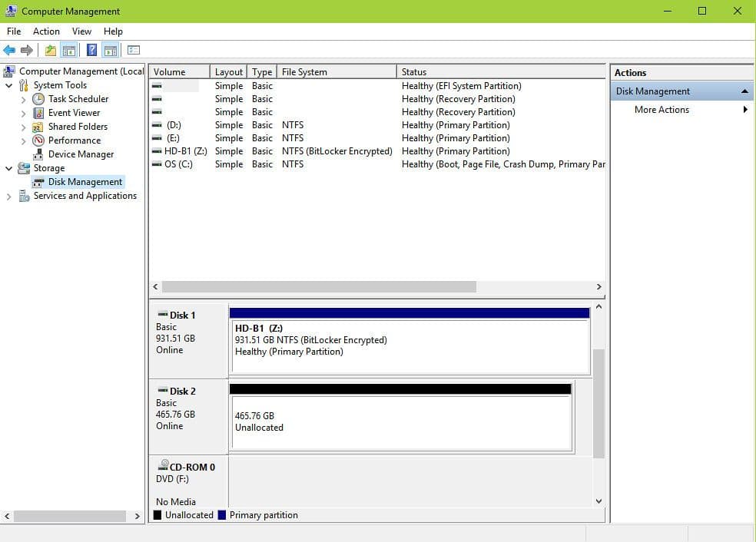Click the System Tools wrench icon
Image resolution: width=756 pixels, height=542 pixels.
pos(23,85)
